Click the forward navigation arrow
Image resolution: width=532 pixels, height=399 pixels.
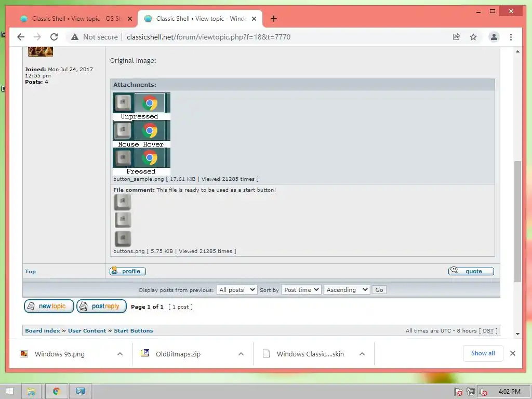point(37,37)
